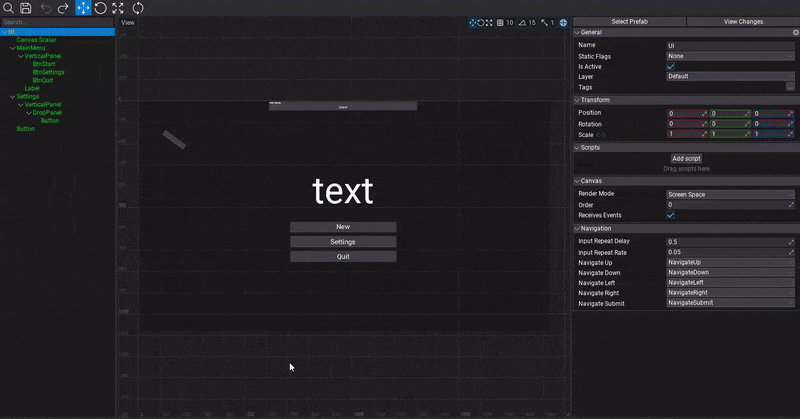Viewport: 800px width, 419px height.
Task: Open the Static Flags dropdown
Action: 731,56
